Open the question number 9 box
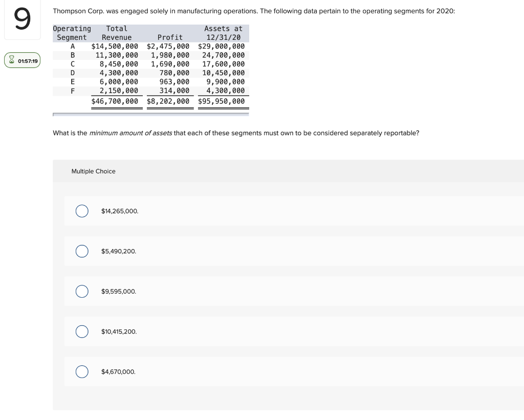524x420 pixels. pos(22,20)
